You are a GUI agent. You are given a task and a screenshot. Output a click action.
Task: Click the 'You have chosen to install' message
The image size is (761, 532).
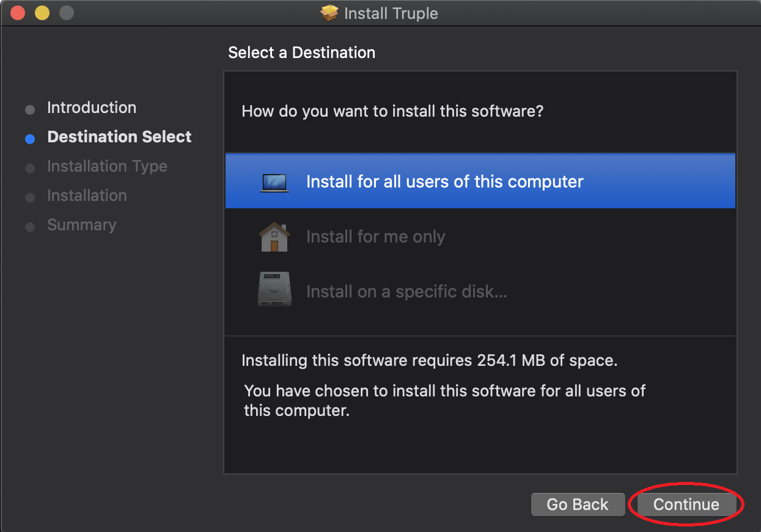444,400
